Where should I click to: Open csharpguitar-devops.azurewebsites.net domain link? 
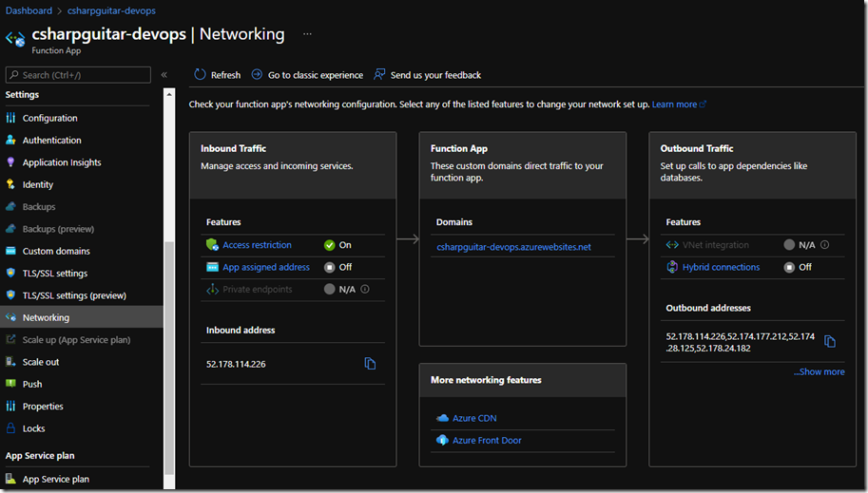(513, 247)
